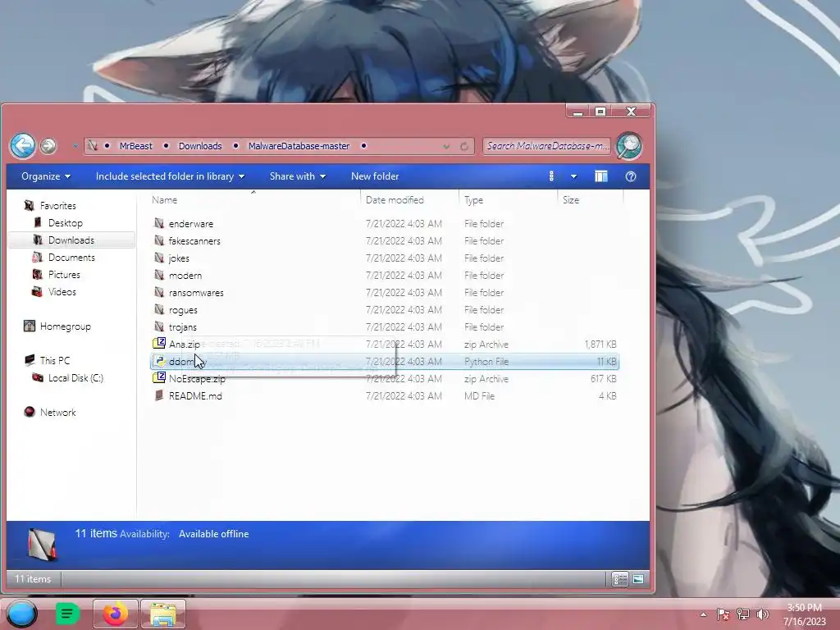Viewport: 840px width, 630px height.
Task: Open the network tray icon
Action: point(742,614)
